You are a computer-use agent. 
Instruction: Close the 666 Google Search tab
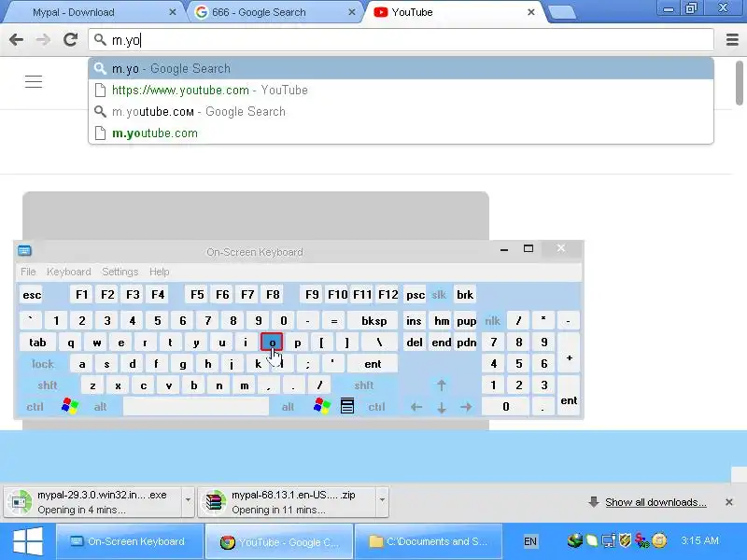point(352,12)
